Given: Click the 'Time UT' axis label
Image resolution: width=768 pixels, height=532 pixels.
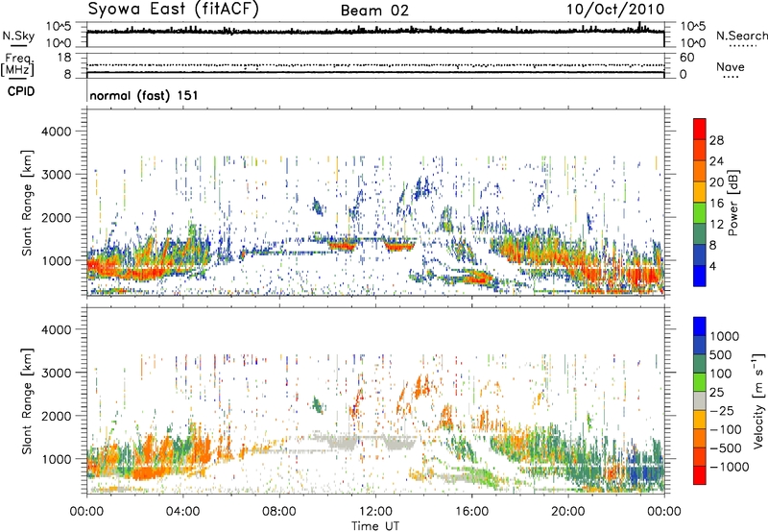Looking at the screenshot, I should point(375,526).
